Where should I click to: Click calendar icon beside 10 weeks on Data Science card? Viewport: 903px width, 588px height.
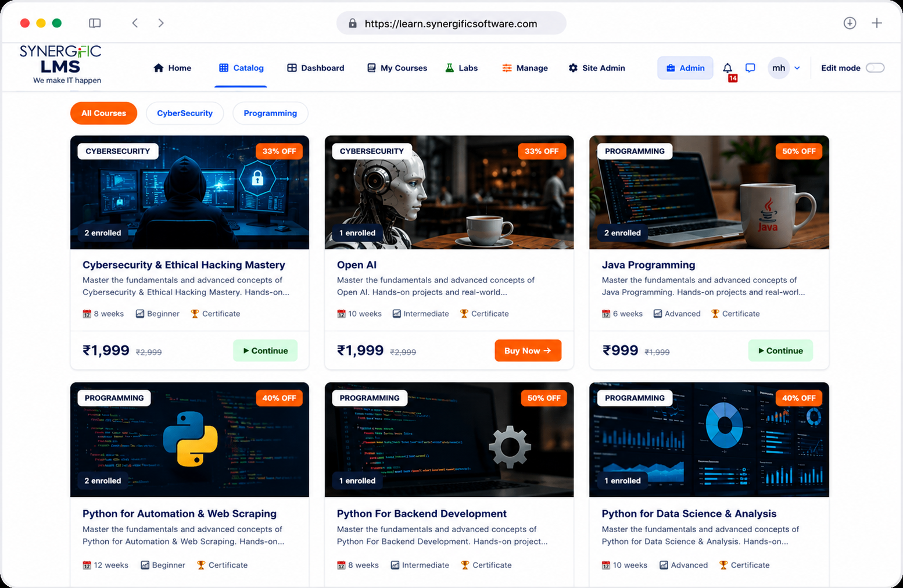(606, 565)
